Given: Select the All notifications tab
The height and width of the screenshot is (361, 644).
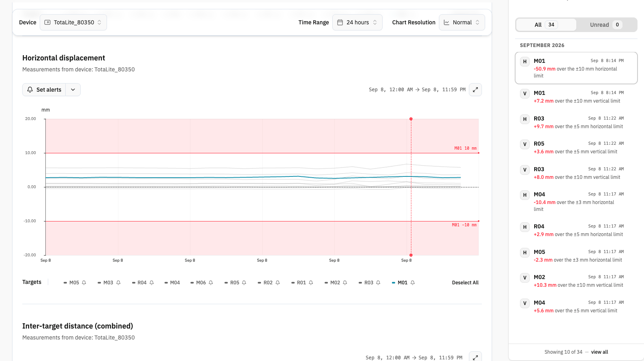Looking at the screenshot, I should coord(546,25).
